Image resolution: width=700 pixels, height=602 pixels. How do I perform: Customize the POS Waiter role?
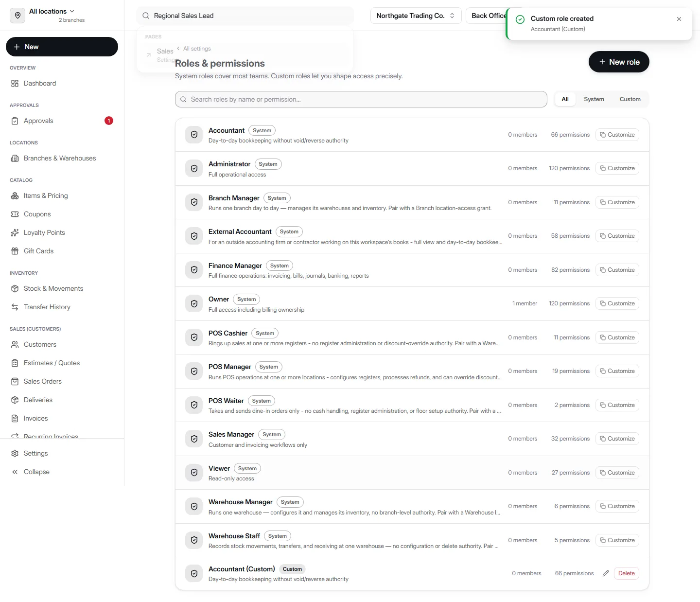(617, 406)
